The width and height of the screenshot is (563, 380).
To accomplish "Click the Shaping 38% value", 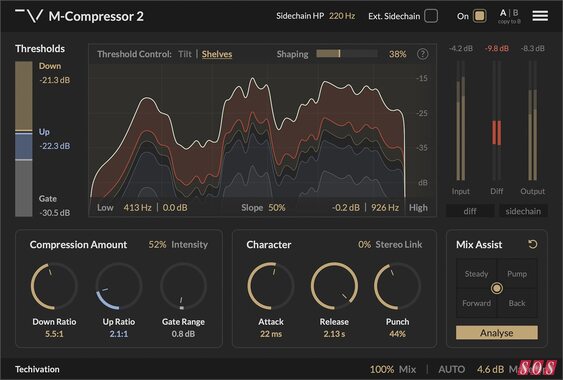I will pyautogui.click(x=397, y=54).
